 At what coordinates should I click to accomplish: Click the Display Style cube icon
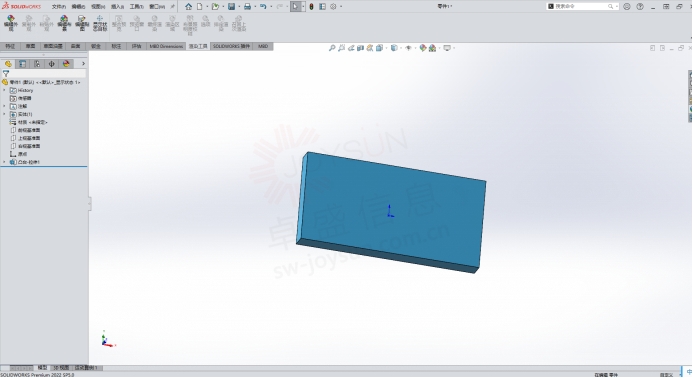click(x=394, y=48)
